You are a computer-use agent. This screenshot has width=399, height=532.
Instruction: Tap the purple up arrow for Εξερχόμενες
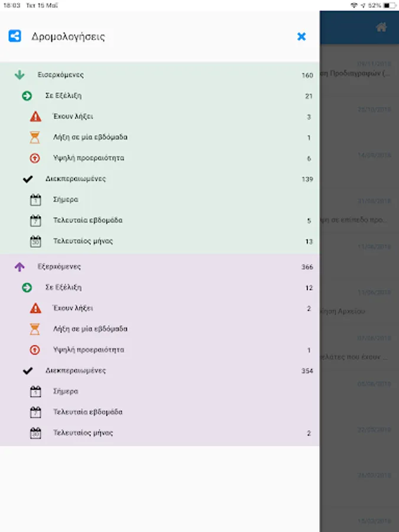[x=20, y=267]
